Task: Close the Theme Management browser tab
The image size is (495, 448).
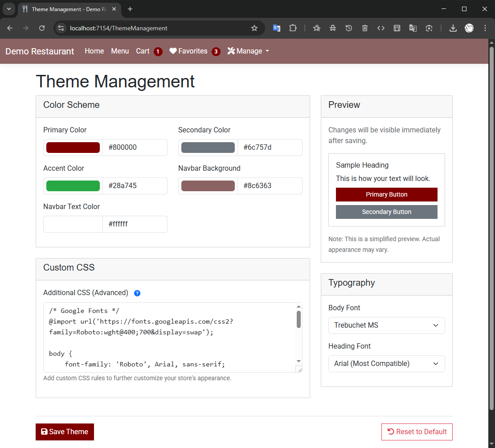Action: pyautogui.click(x=114, y=9)
